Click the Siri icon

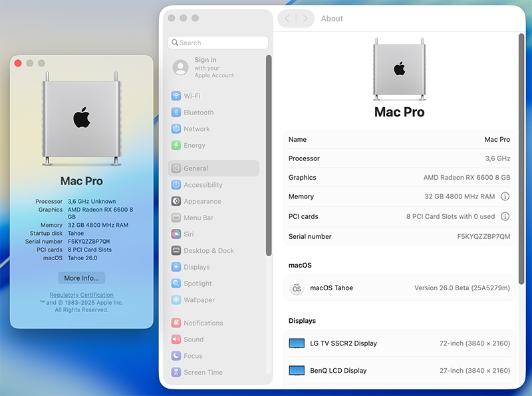click(x=176, y=234)
